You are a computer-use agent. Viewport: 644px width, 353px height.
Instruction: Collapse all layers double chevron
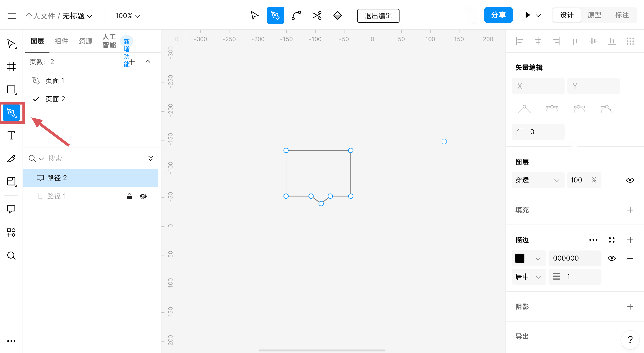(150, 158)
